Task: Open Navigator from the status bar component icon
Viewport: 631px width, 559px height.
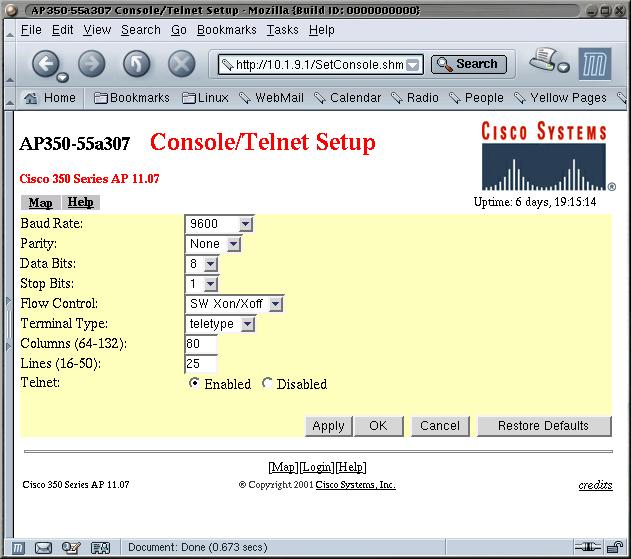Action: (x=18, y=548)
